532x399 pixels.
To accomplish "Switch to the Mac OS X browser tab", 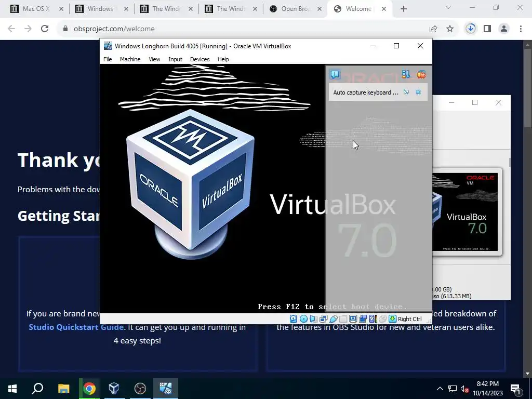I will pyautogui.click(x=36, y=9).
